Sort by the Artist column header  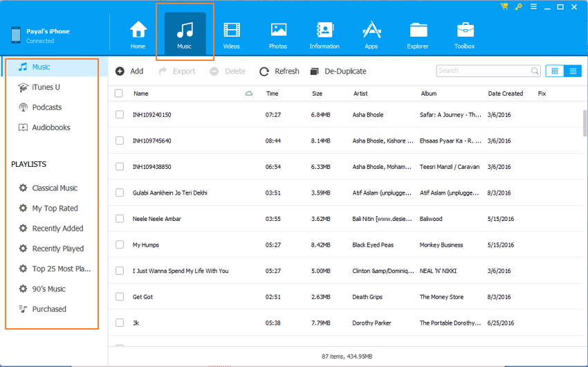(360, 93)
